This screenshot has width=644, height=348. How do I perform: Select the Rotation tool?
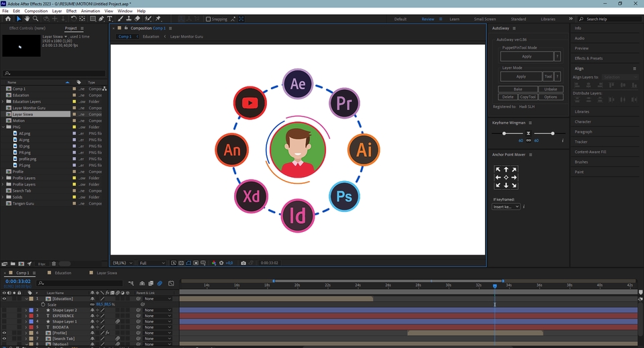(74, 19)
